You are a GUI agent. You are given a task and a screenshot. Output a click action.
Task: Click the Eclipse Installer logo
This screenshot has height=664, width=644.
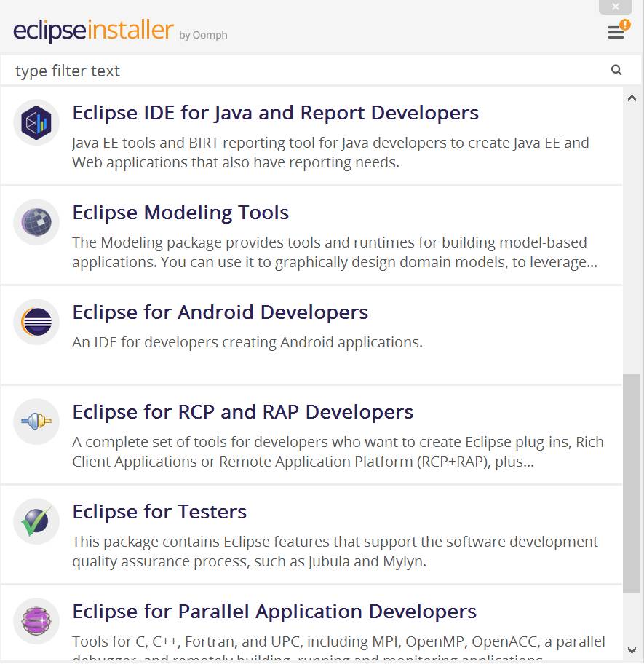click(93, 31)
